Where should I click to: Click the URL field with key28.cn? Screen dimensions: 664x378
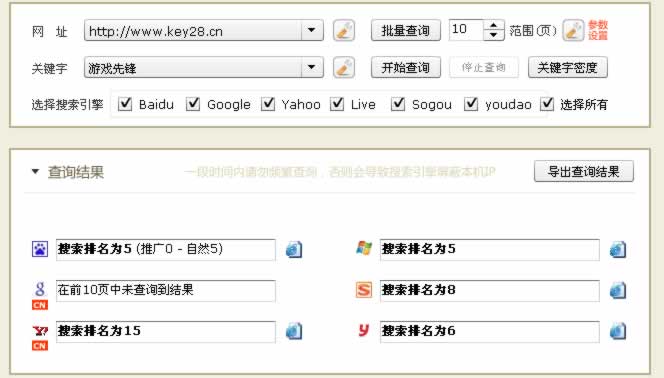193,30
